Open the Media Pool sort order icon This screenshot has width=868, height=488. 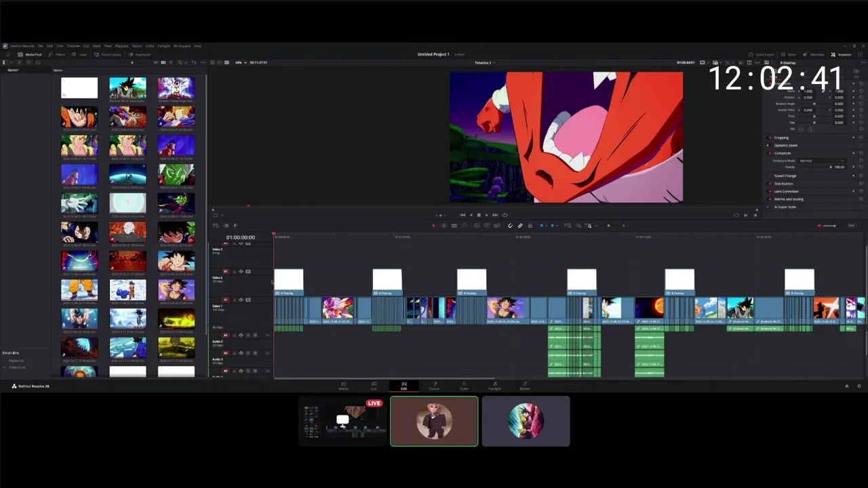tap(193, 62)
